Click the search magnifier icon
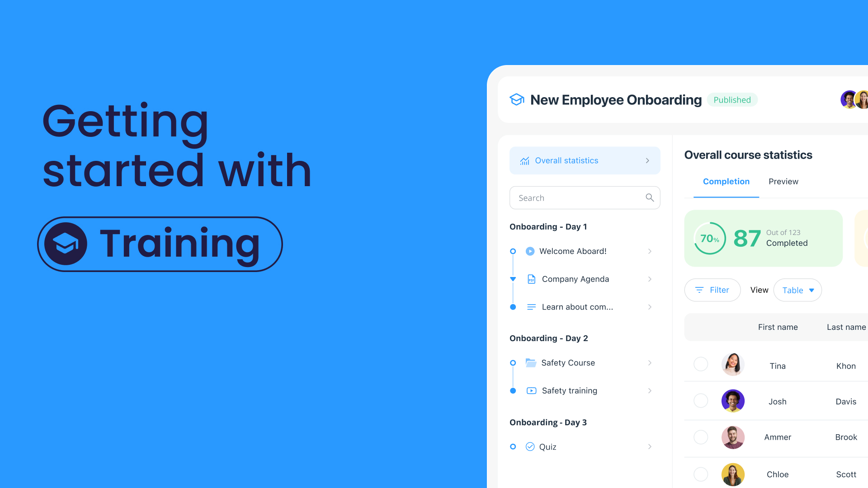 (x=650, y=198)
